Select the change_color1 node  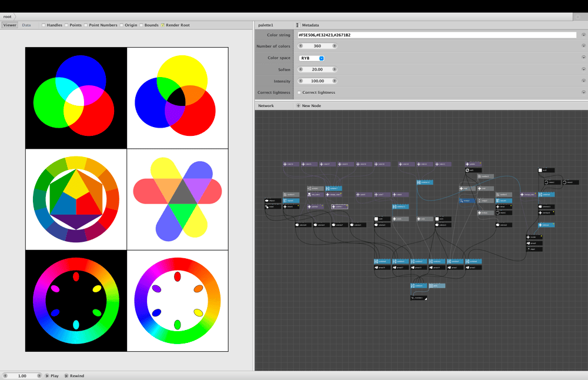[334, 195]
